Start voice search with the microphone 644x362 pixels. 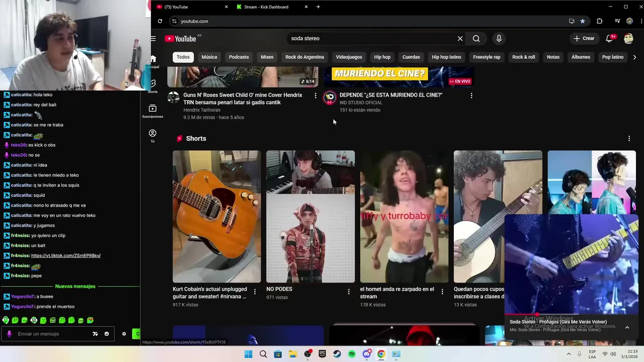pos(499,39)
